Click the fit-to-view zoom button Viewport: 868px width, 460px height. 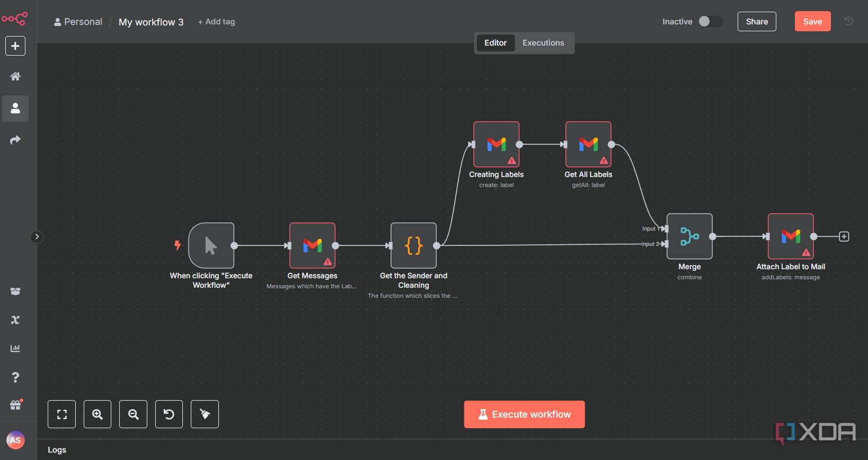point(62,414)
